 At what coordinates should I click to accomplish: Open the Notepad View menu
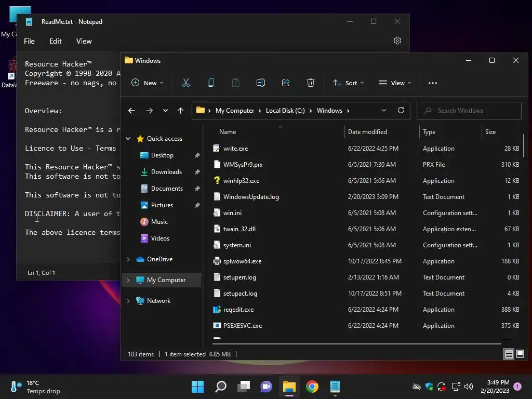click(84, 41)
